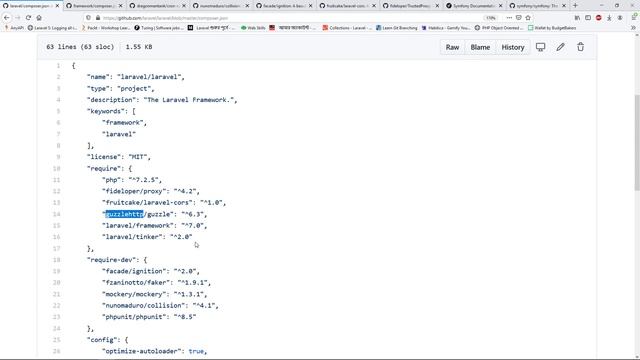Open the Raw file view

[x=452, y=47]
